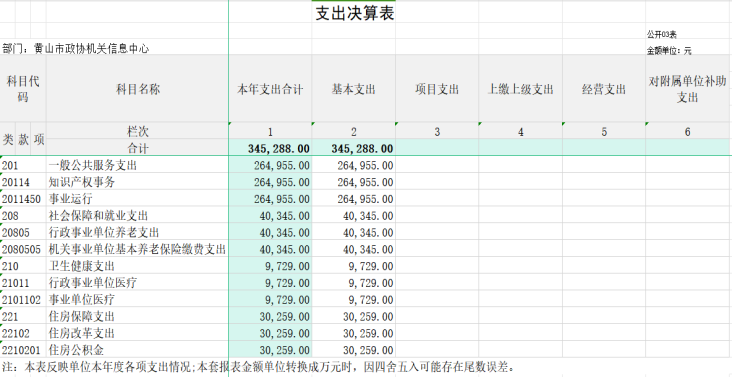Select the 基本支出 column header
Screen dimensions: 732x377
pyautogui.click(x=354, y=89)
